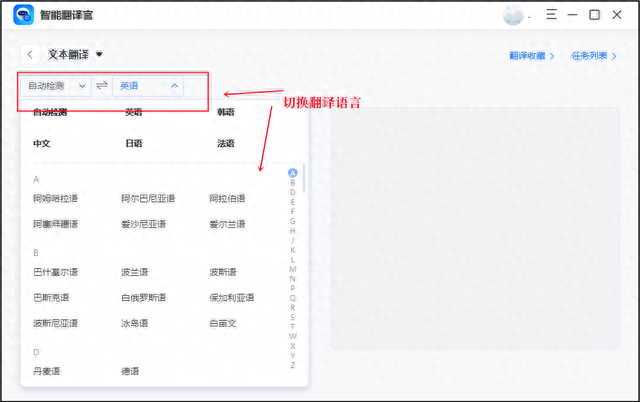Select 阿尔巴尼亚语 in the language list
This screenshot has height=402, width=640.
148,198
